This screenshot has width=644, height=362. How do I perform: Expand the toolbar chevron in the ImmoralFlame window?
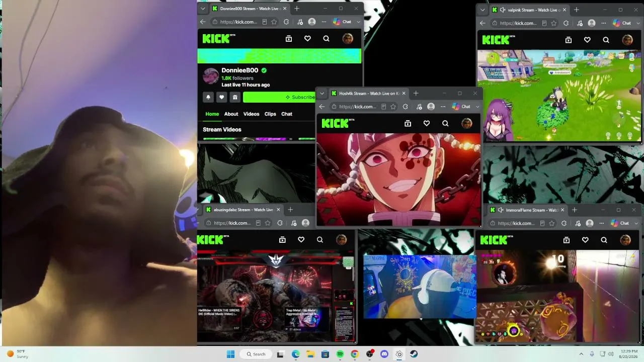(636, 223)
